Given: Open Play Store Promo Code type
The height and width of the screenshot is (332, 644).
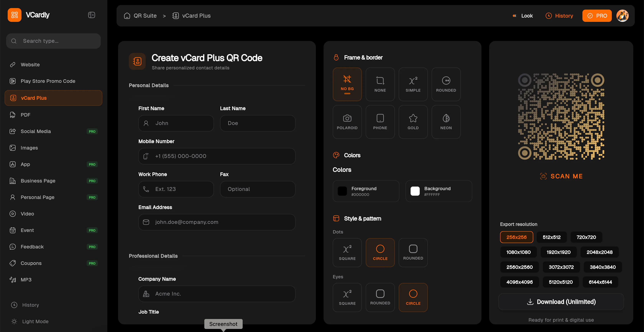Looking at the screenshot, I should (x=53, y=81).
